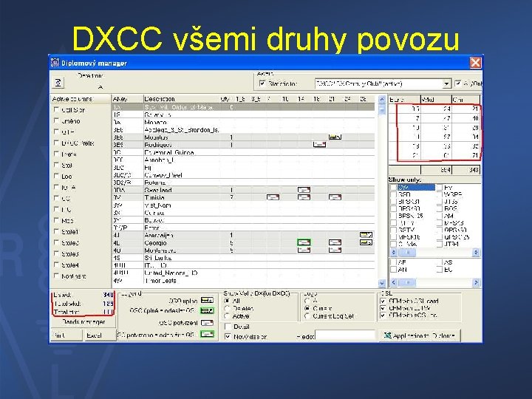The width and height of the screenshot is (532, 399).
Task: Close the Diplomový manager window
Action: 475,63
